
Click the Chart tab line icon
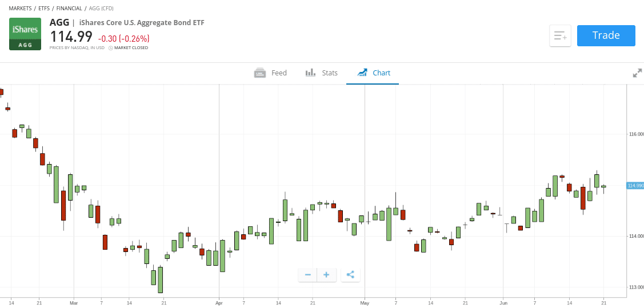[x=362, y=73]
